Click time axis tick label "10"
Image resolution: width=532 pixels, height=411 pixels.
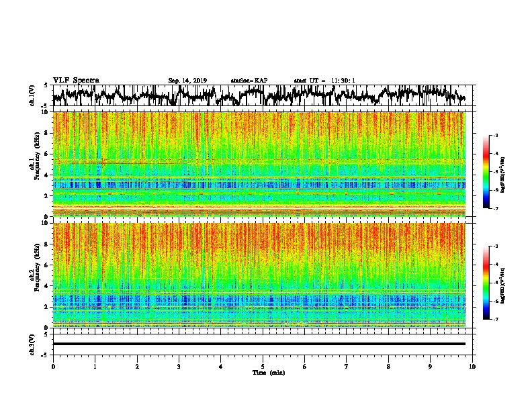pyautogui.click(x=472, y=366)
